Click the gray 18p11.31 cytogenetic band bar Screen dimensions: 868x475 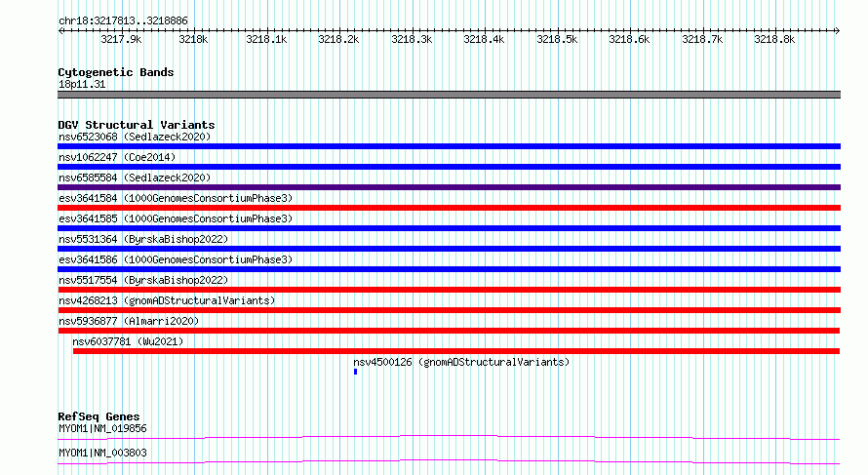449,95
